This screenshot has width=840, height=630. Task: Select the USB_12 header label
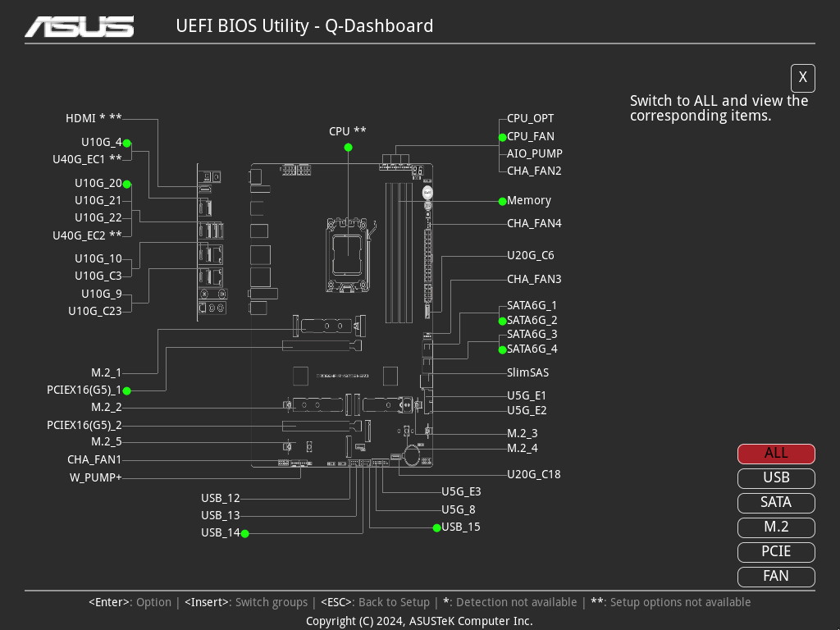click(x=220, y=498)
